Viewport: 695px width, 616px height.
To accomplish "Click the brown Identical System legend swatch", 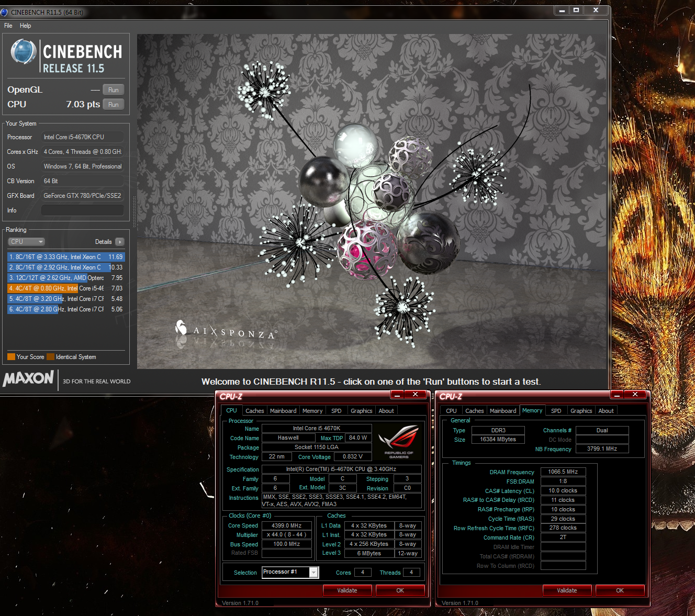I will tap(50, 357).
